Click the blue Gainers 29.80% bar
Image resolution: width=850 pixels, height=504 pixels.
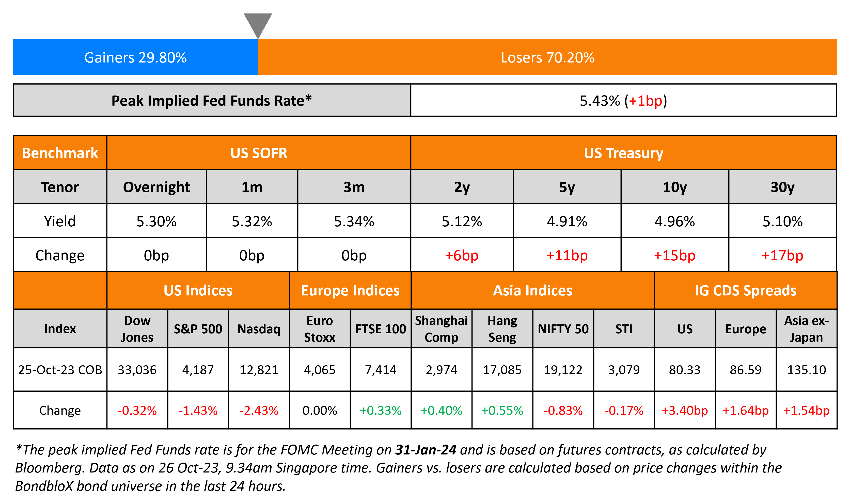(135, 57)
